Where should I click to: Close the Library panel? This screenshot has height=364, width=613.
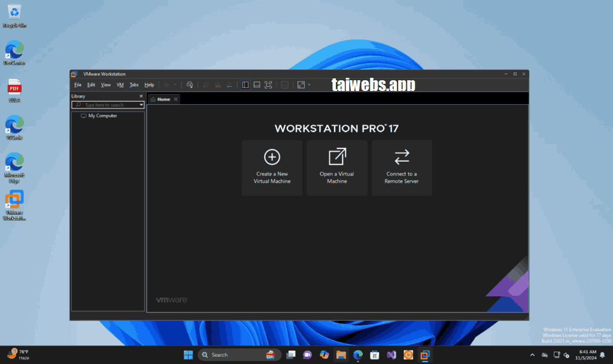click(x=141, y=96)
